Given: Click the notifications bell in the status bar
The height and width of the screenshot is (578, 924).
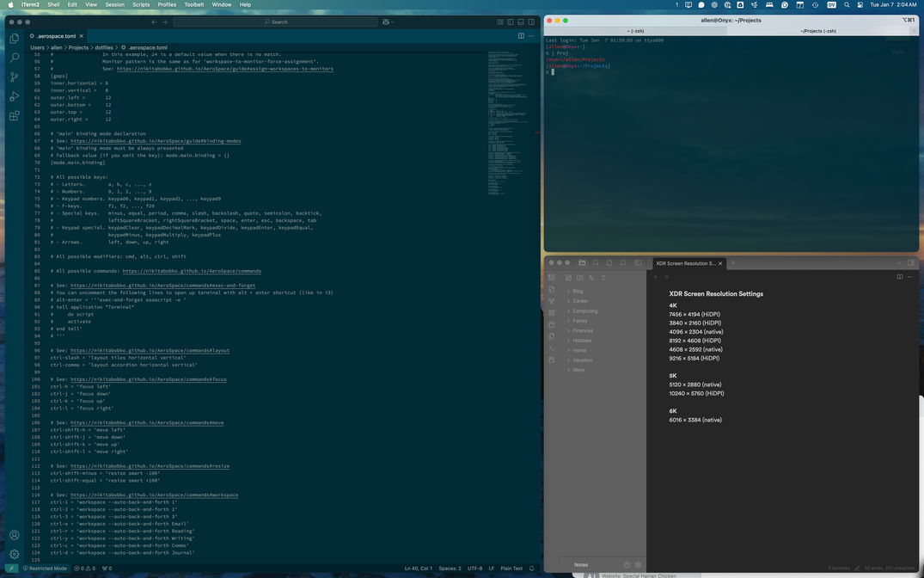Looking at the screenshot, I should 531,569.
